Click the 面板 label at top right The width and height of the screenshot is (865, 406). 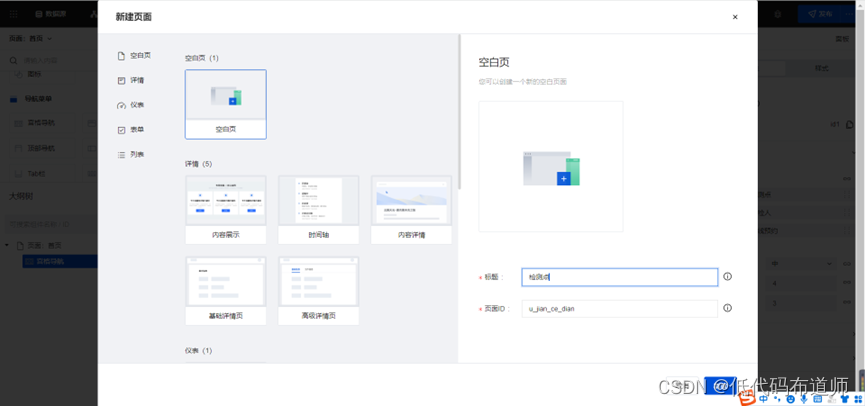(842, 39)
